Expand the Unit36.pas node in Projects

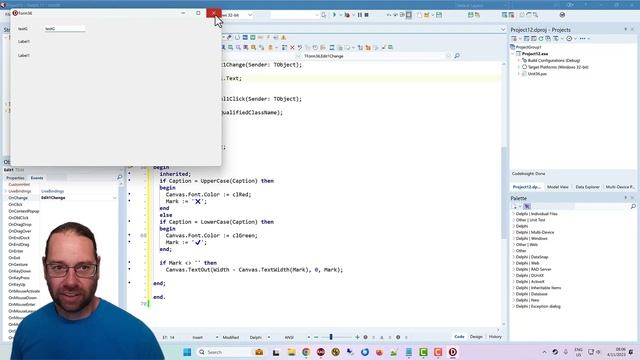tap(519, 74)
